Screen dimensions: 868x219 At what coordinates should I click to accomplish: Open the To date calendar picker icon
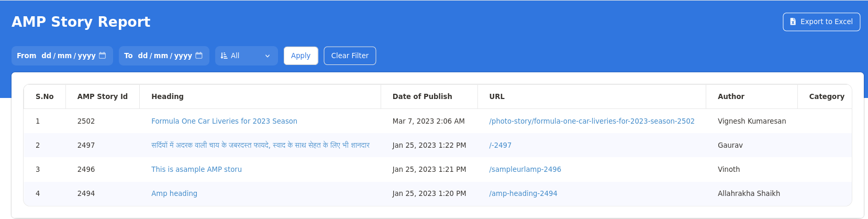pos(199,56)
